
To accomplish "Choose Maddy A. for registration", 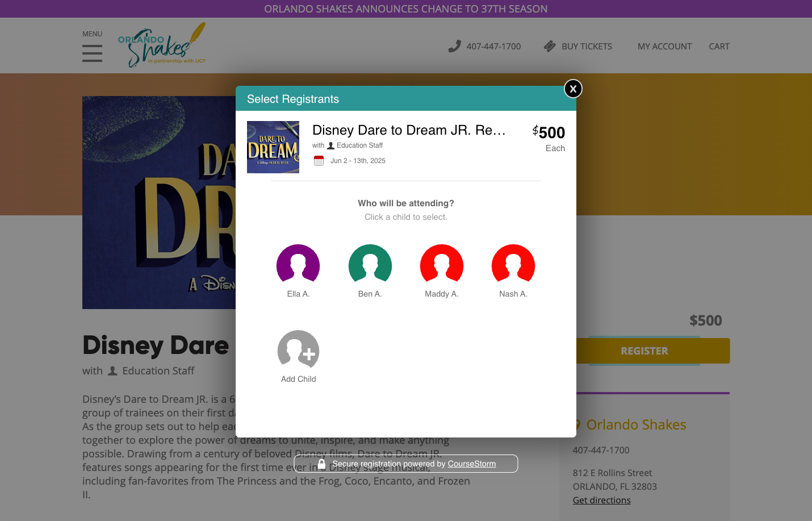I will tap(442, 265).
